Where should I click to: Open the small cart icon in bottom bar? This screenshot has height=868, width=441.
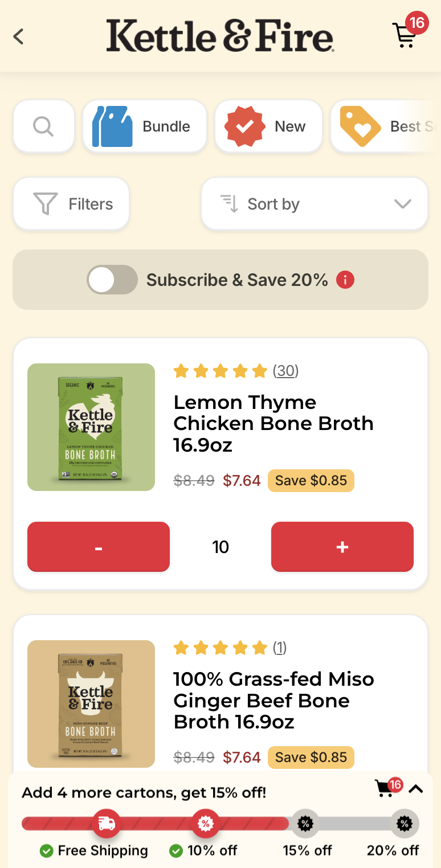tap(386, 789)
